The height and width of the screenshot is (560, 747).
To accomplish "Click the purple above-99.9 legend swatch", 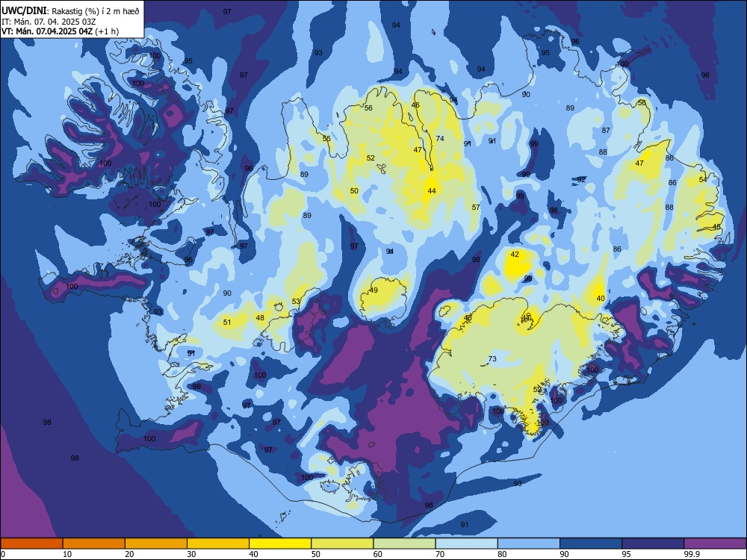I will (715, 544).
